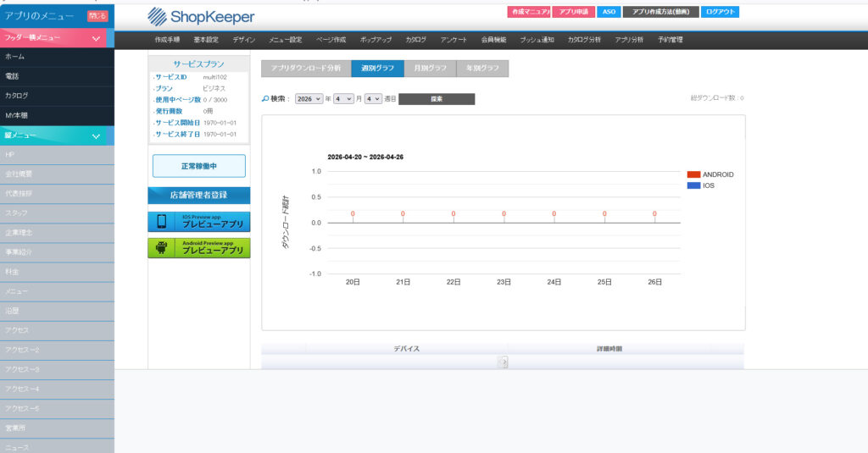Select スタッフ in the vertical menu
The height and width of the screenshot is (453, 868).
tap(57, 213)
